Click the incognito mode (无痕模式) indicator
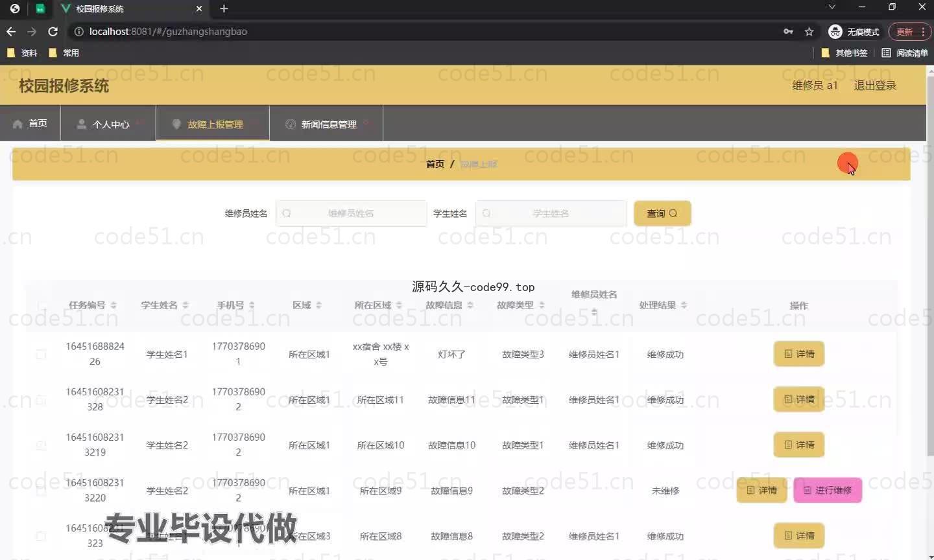 (854, 31)
